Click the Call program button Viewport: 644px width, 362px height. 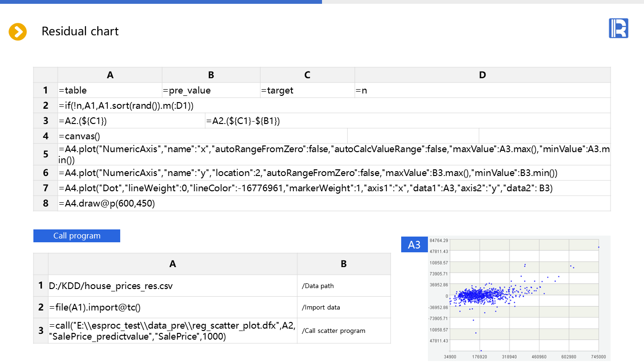(77, 236)
